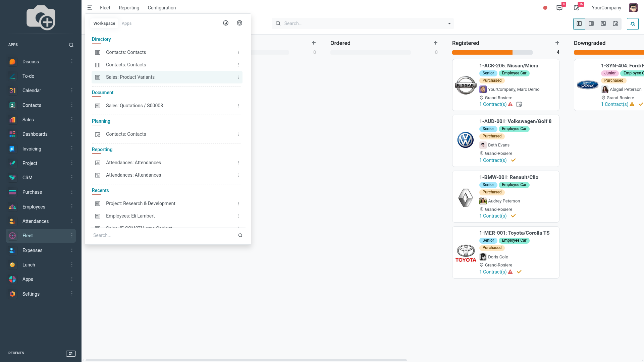
Task: Open the Configuration menu
Action: [162, 8]
